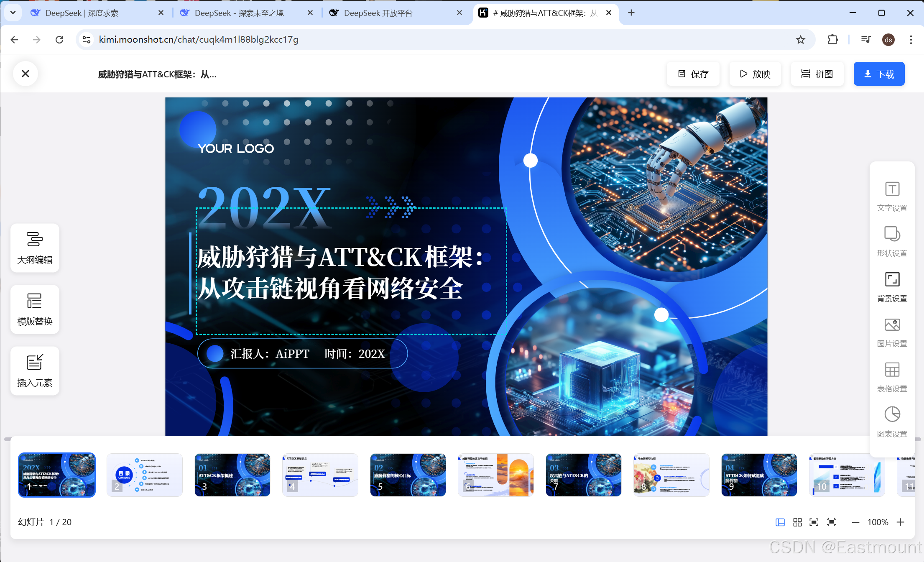Open the 模版替换 template panel
924x562 pixels.
click(x=35, y=309)
